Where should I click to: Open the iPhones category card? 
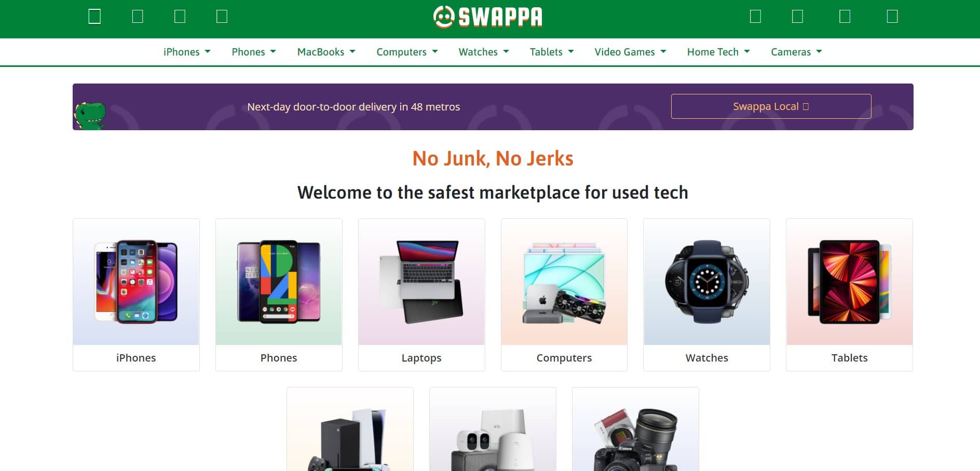pos(136,295)
